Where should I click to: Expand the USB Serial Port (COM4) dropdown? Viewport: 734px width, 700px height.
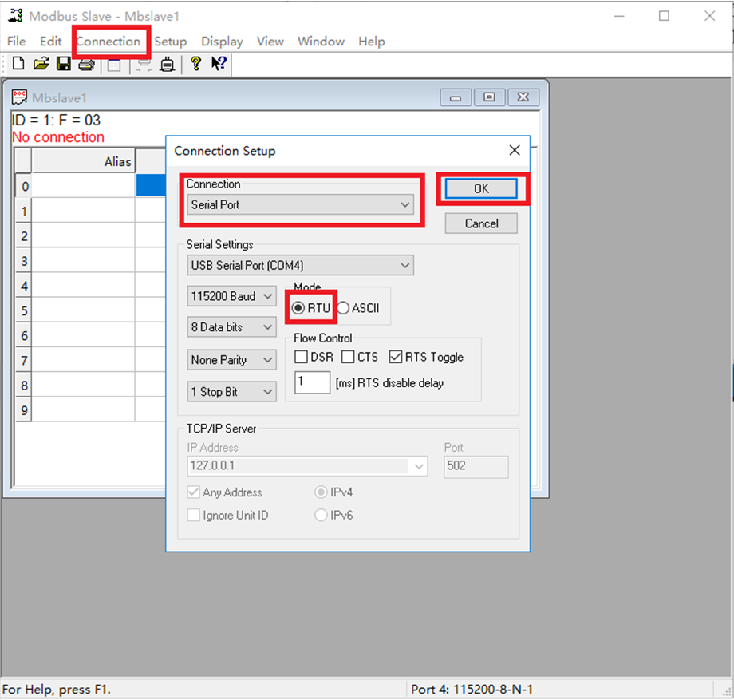(300, 265)
